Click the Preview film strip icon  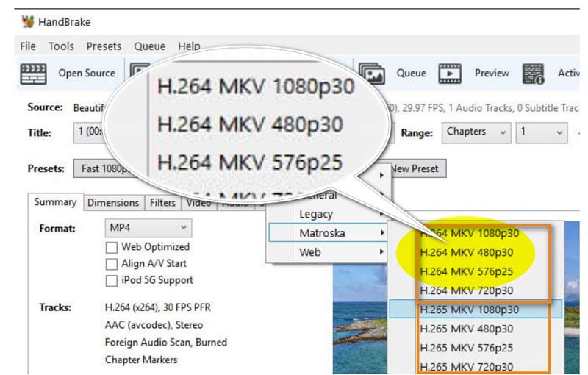(450, 73)
